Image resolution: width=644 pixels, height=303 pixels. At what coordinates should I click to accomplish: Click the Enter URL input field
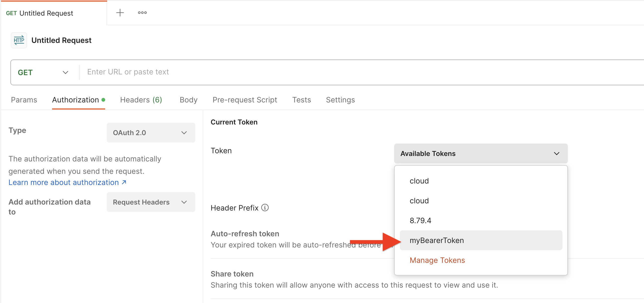tap(300, 72)
